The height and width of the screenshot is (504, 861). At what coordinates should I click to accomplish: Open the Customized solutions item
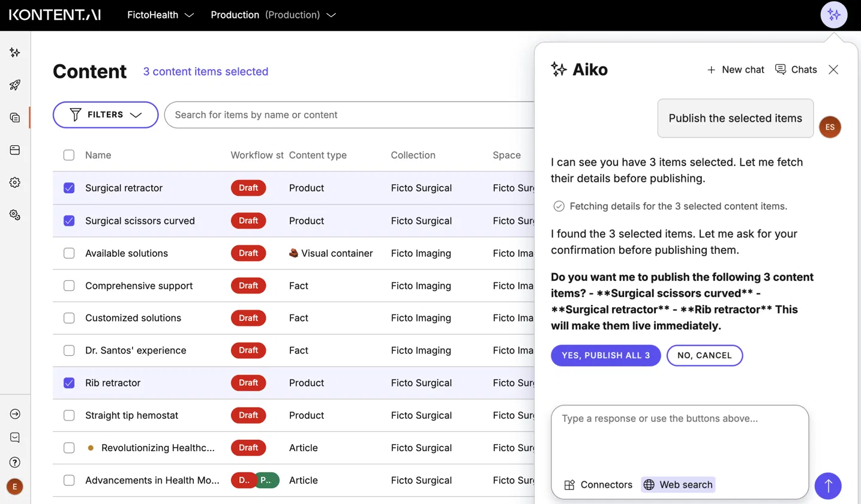[133, 318]
